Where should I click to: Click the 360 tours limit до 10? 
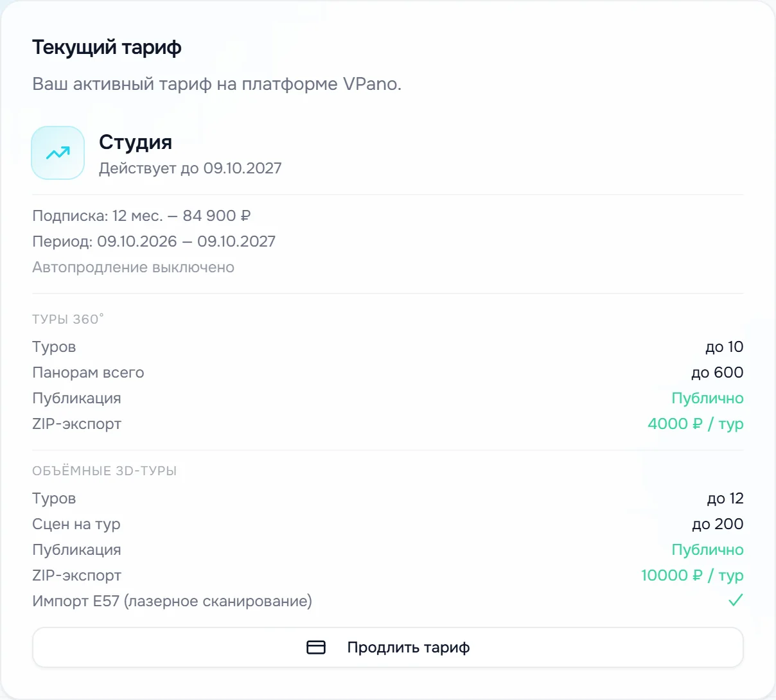pyautogui.click(x=725, y=347)
